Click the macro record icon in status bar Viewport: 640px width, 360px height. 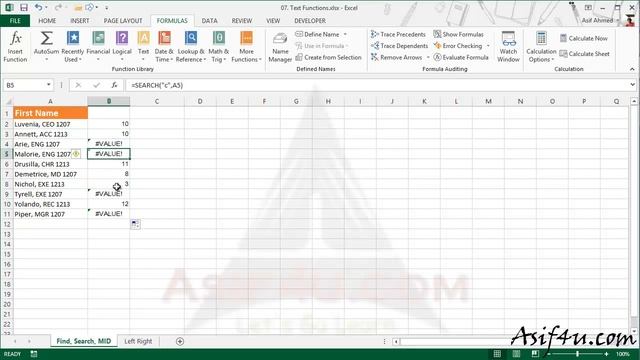pyautogui.click(x=34, y=354)
